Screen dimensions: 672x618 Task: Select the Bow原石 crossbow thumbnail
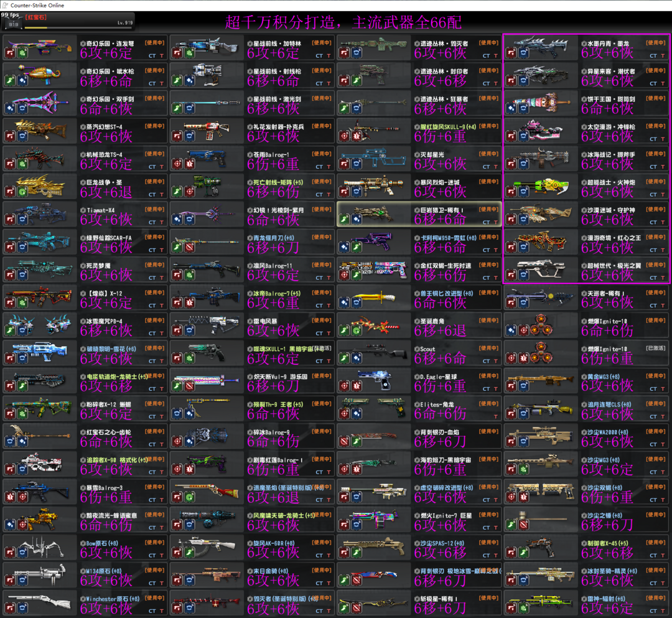[39, 546]
